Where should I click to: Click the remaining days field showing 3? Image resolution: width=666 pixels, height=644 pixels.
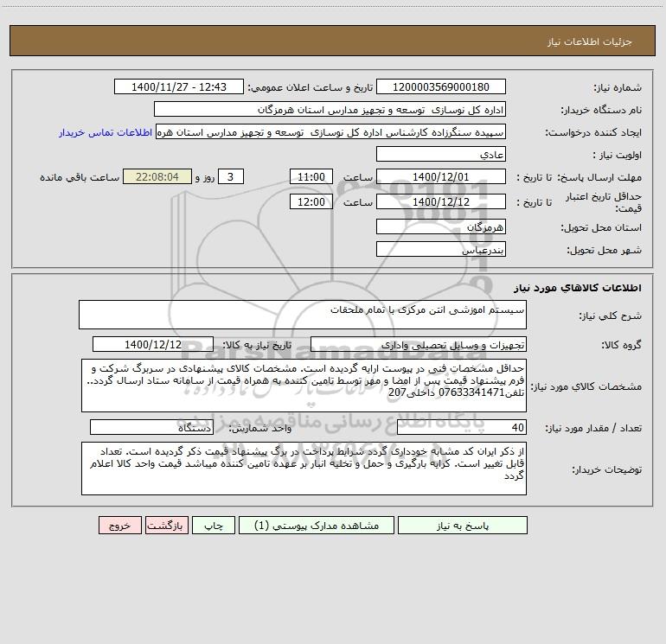pyautogui.click(x=231, y=177)
